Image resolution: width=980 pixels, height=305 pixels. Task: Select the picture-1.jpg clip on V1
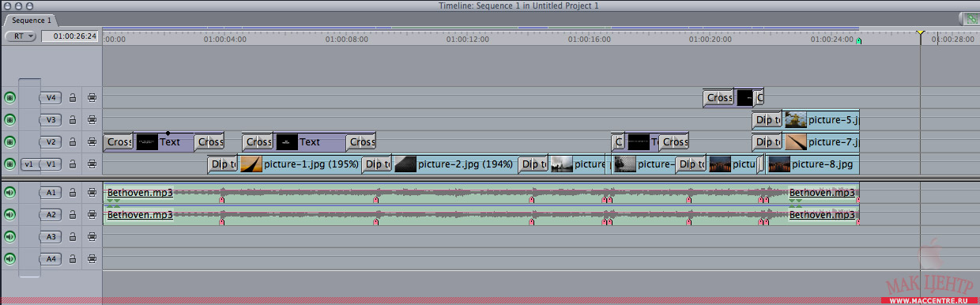300,164
